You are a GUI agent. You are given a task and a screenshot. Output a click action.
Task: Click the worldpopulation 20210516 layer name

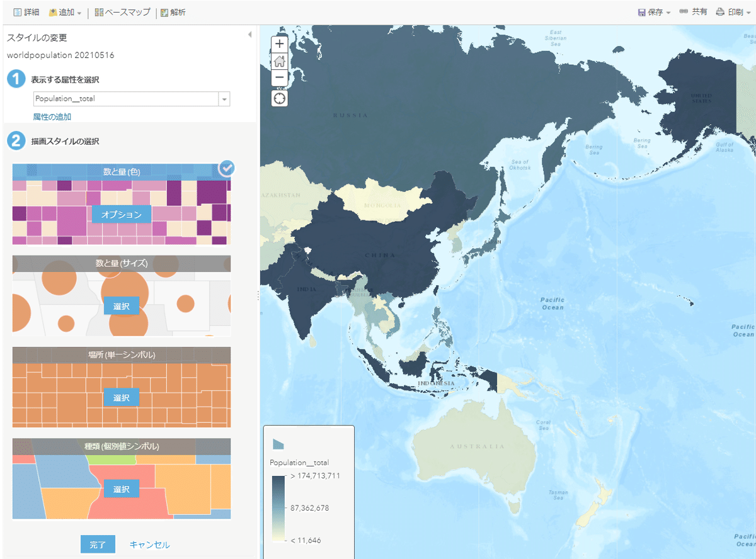point(60,55)
